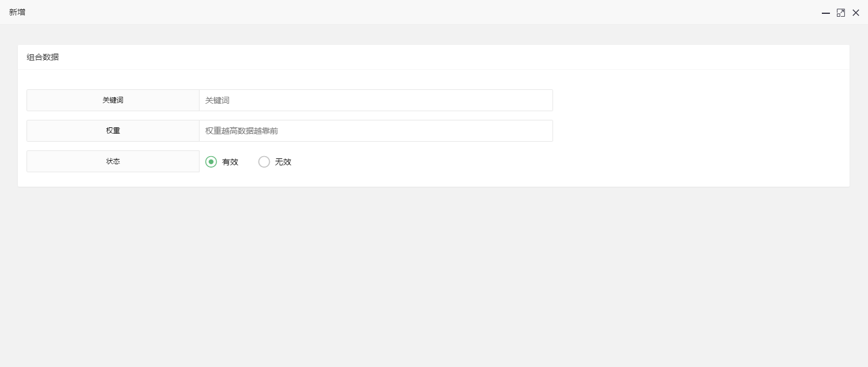Viewport: 868px width, 367px height.
Task: Click the 无效 option text label
Action: point(283,162)
